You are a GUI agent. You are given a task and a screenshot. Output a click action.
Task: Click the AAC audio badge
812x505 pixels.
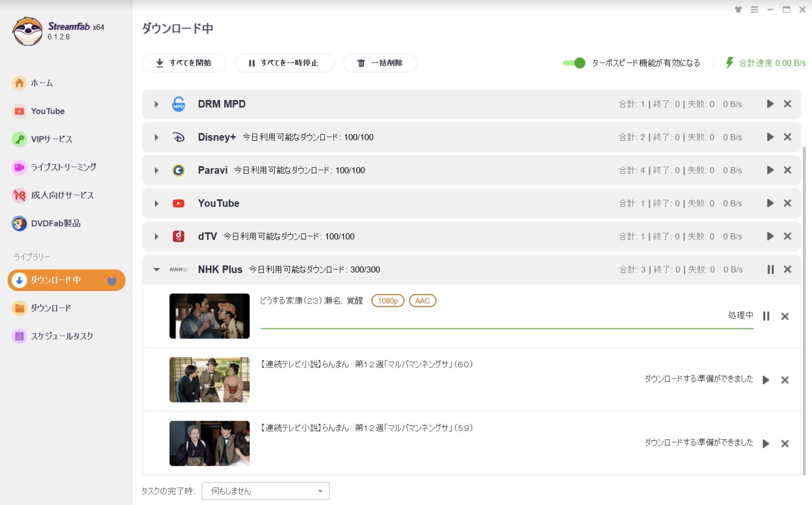coord(422,301)
